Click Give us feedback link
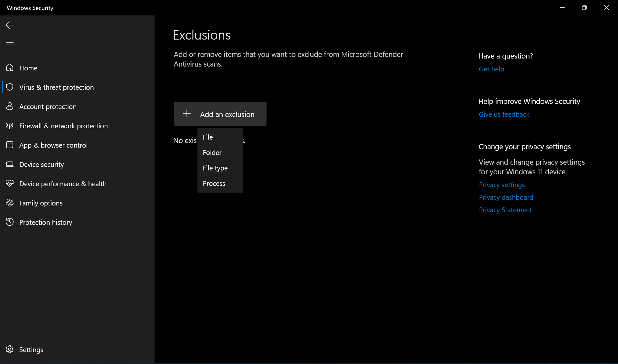618x364 pixels. tap(504, 114)
